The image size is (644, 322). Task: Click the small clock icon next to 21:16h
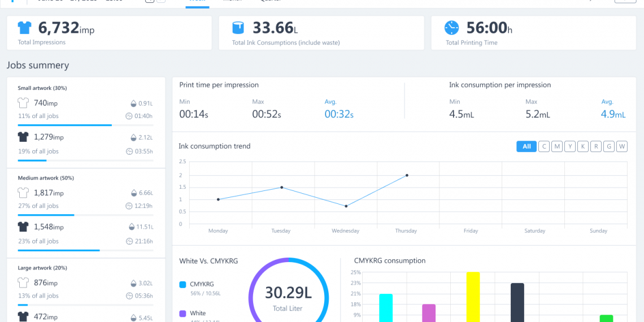pos(129,241)
